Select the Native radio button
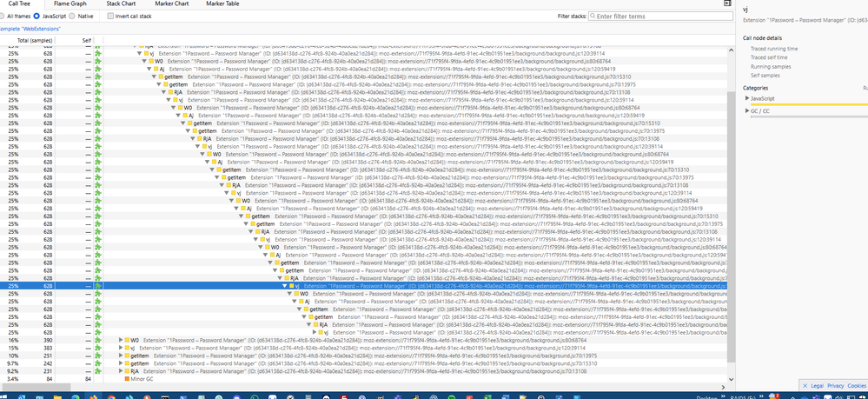Viewport: 868px width, 399px height. click(x=72, y=16)
